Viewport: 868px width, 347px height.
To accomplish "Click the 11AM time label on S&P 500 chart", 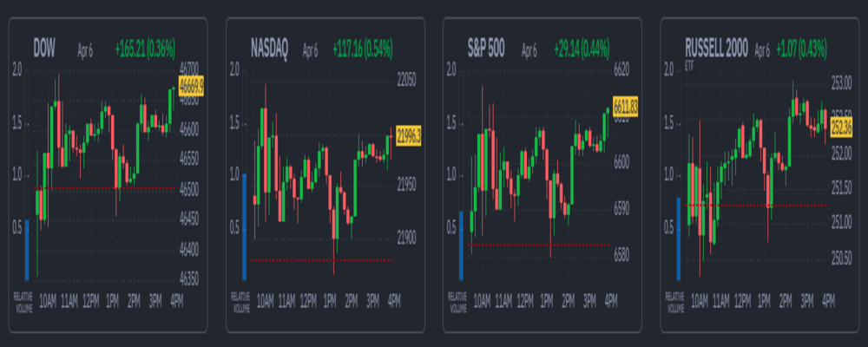I will (x=503, y=300).
